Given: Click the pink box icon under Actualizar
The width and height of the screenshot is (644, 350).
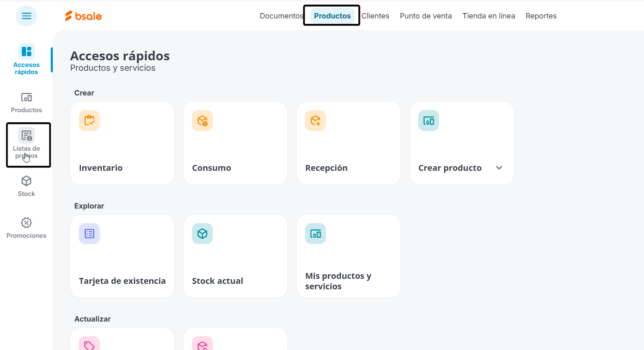Looking at the screenshot, I should coord(202,343).
